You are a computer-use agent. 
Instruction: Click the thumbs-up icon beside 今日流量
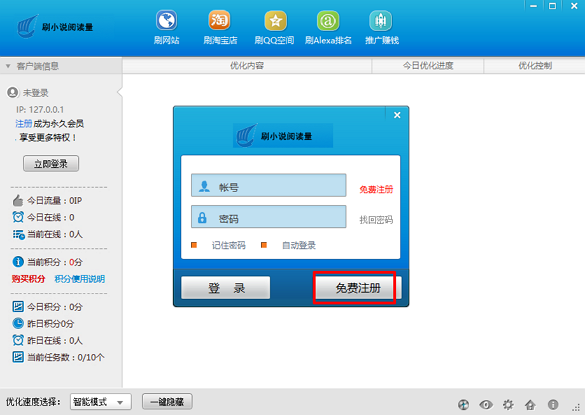pos(18,200)
